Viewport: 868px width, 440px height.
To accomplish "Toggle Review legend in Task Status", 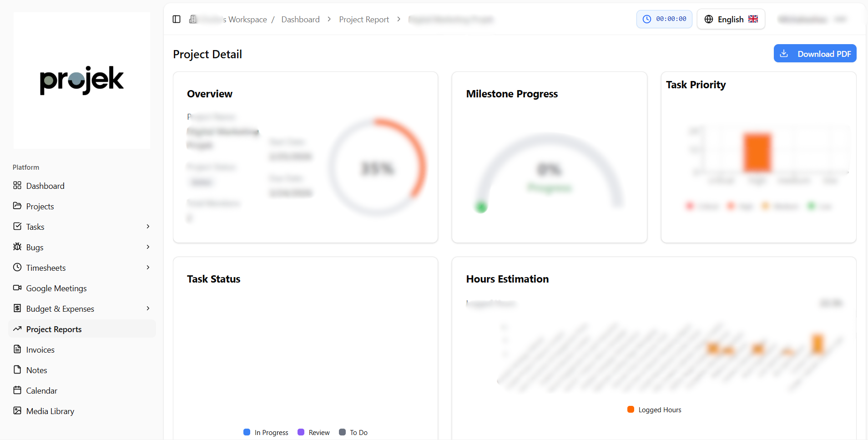I will tap(313, 432).
